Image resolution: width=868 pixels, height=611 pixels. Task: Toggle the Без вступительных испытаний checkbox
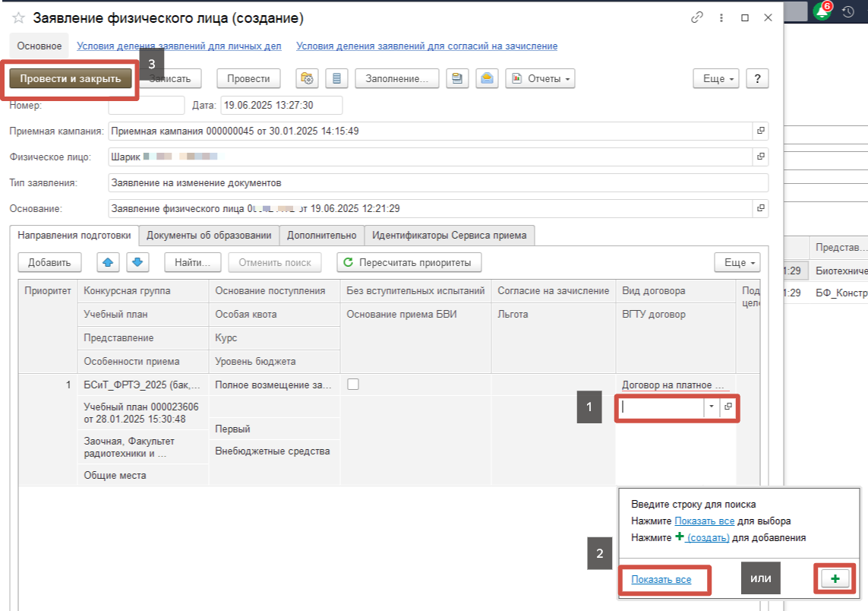[x=352, y=385]
